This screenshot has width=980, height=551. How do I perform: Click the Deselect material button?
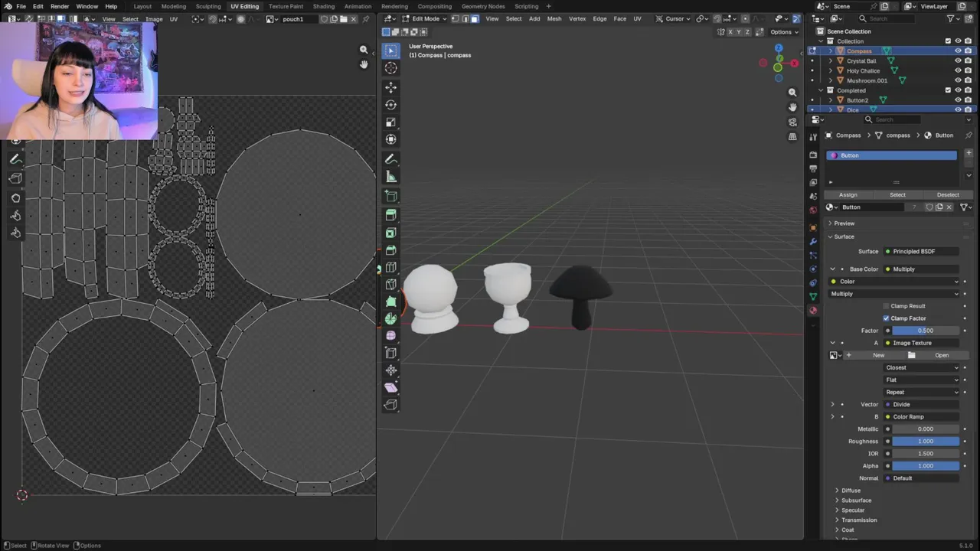coord(948,194)
